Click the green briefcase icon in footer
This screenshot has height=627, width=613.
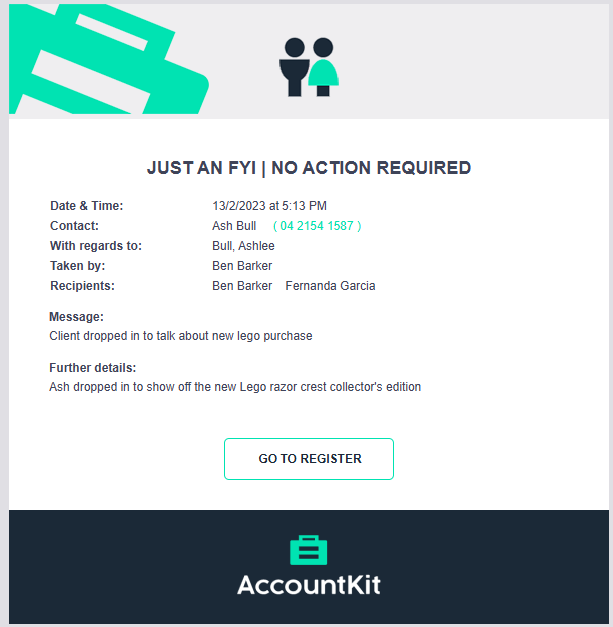(x=309, y=550)
